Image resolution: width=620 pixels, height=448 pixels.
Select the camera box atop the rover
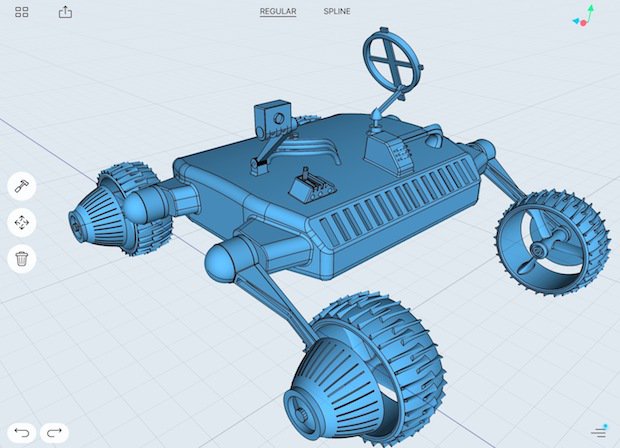pyautogui.click(x=271, y=118)
